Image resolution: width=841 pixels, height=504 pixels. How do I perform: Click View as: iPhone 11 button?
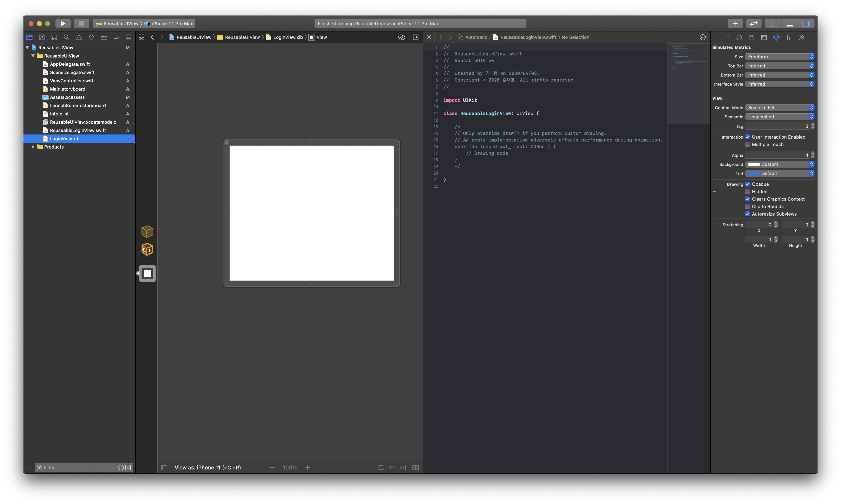click(208, 468)
